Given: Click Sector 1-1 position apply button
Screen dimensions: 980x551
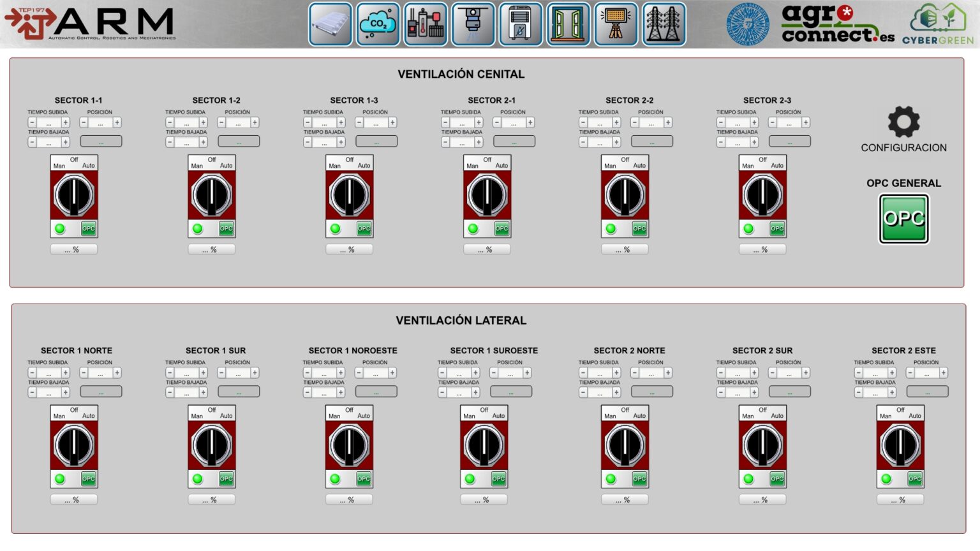Looking at the screenshot, I should pyautogui.click(x=101, y=142).
